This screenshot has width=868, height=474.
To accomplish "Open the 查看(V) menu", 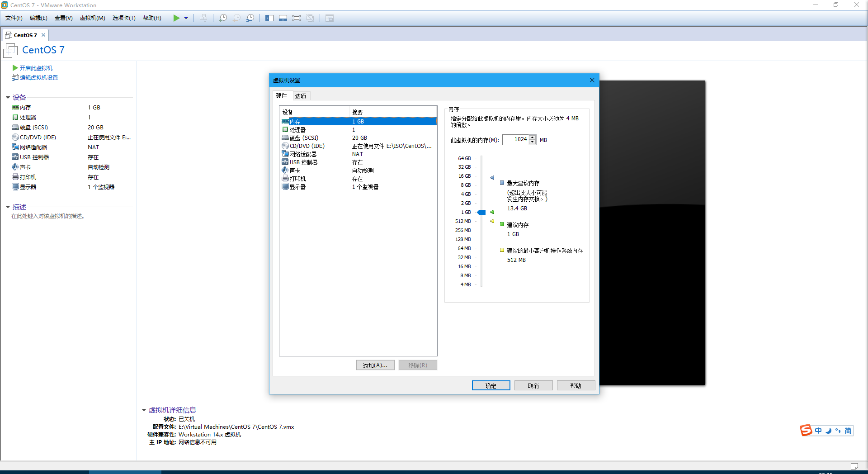I will [64, 18].
